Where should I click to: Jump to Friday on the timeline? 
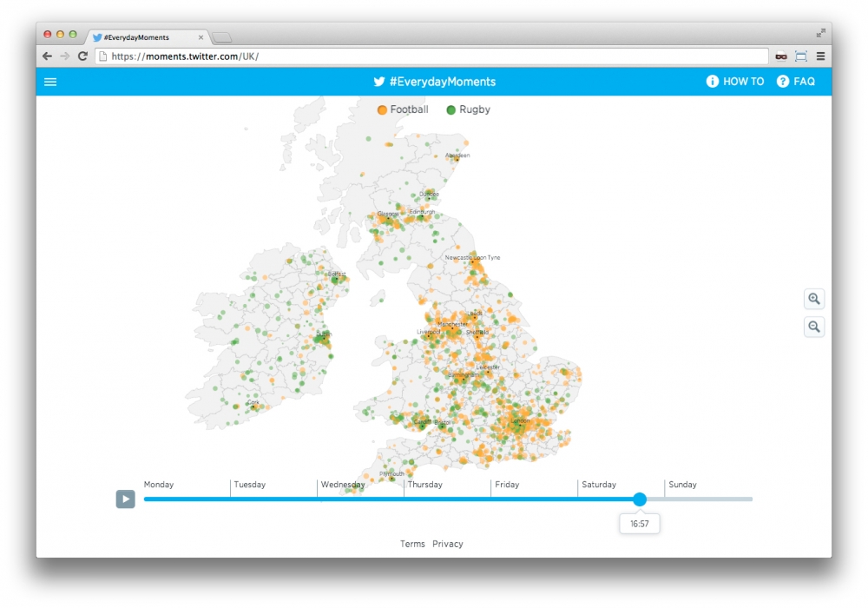[507, 485]
